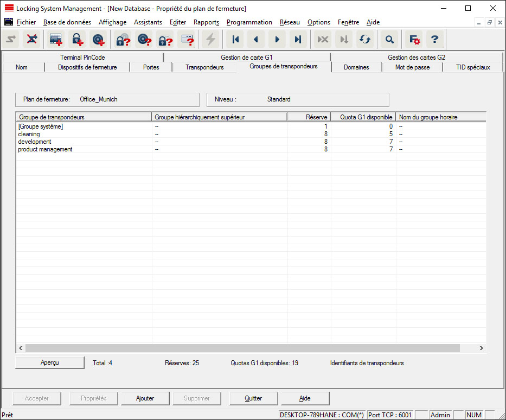Click the new locking plan toolbar icon
This screenshot has height=420, width=506.
click(56, 40)
